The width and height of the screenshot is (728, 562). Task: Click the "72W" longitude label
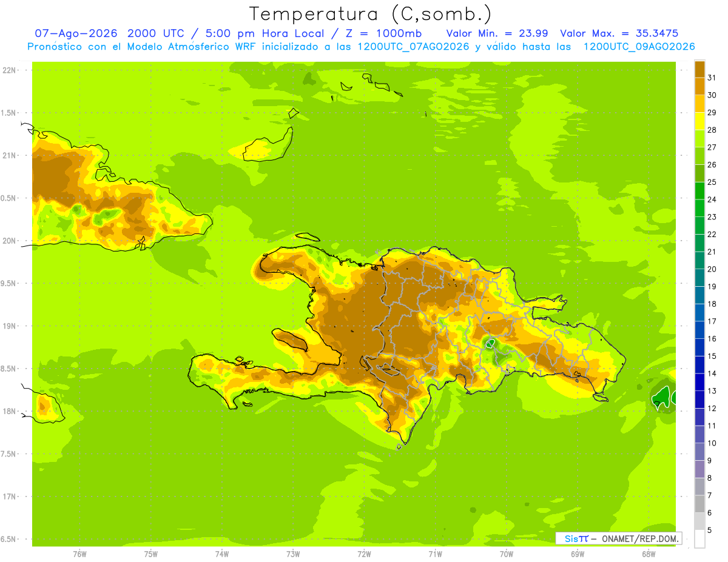coord(364,554)
